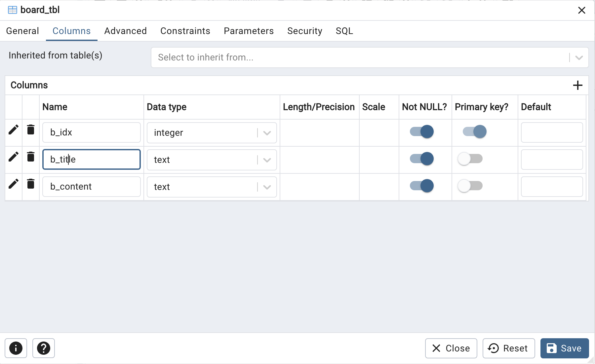The width and height of the screenshot is (595, 364).
Task: Switch to the Constraints tab
Action: [185, 31]
